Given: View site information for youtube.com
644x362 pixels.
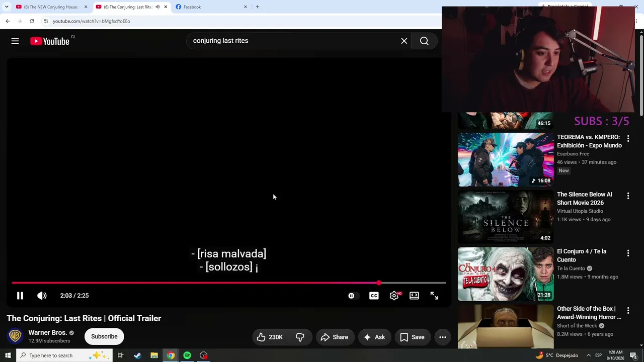Looking at the screenshot, I should (x=46, y=21).
